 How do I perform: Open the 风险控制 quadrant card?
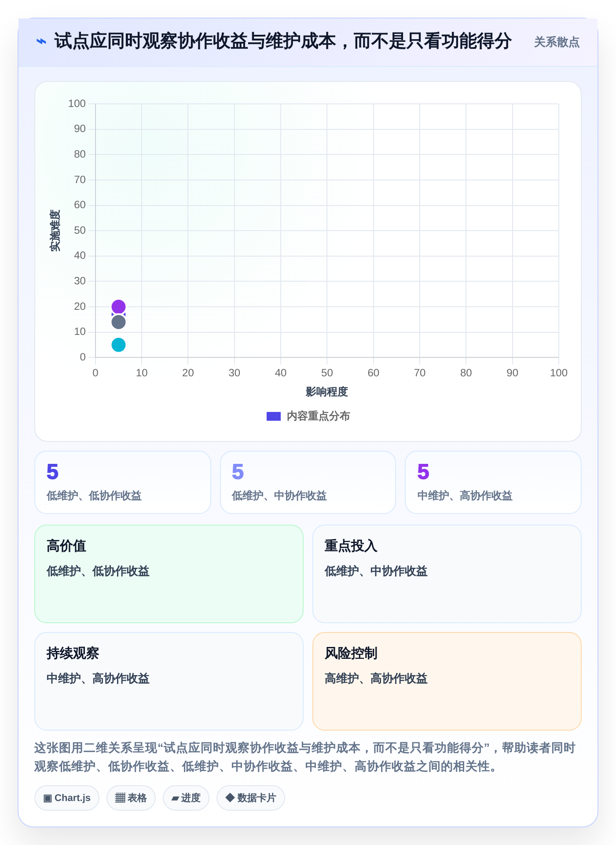[447, 681]
